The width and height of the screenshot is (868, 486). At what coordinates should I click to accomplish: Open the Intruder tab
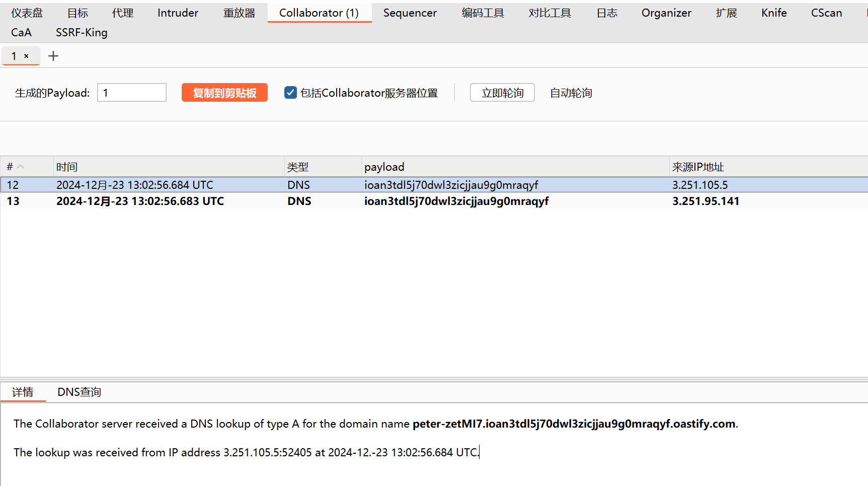(x=178, y=13)
